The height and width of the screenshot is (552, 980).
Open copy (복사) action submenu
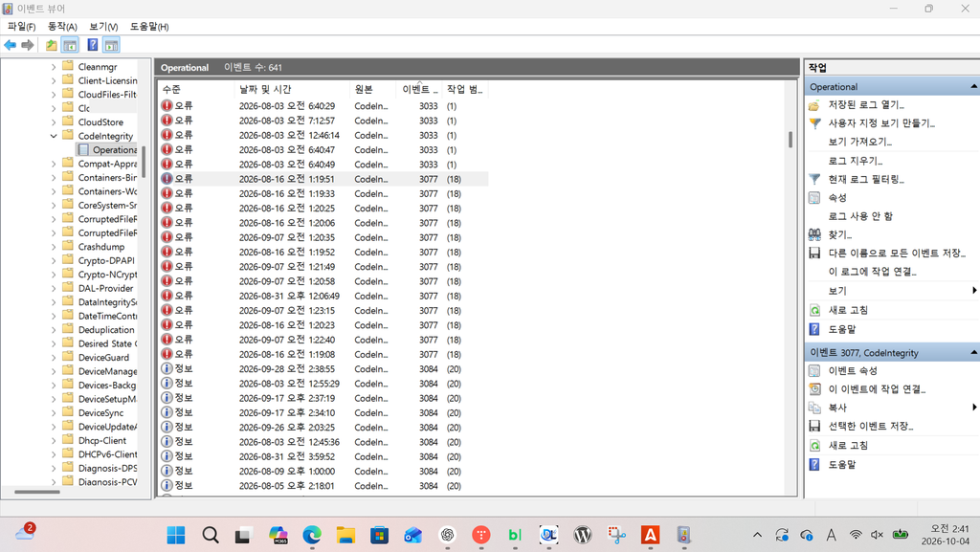pos(836,408)
